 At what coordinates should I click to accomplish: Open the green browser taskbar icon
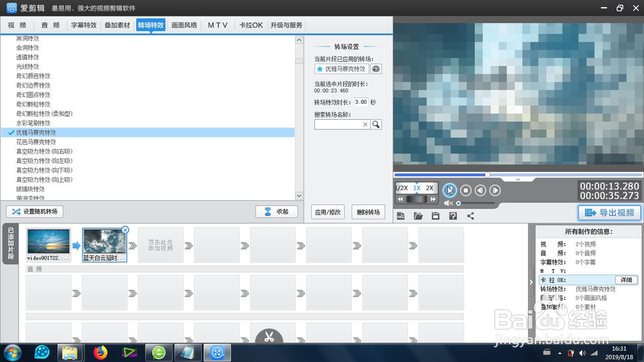(x=159, y=352)
